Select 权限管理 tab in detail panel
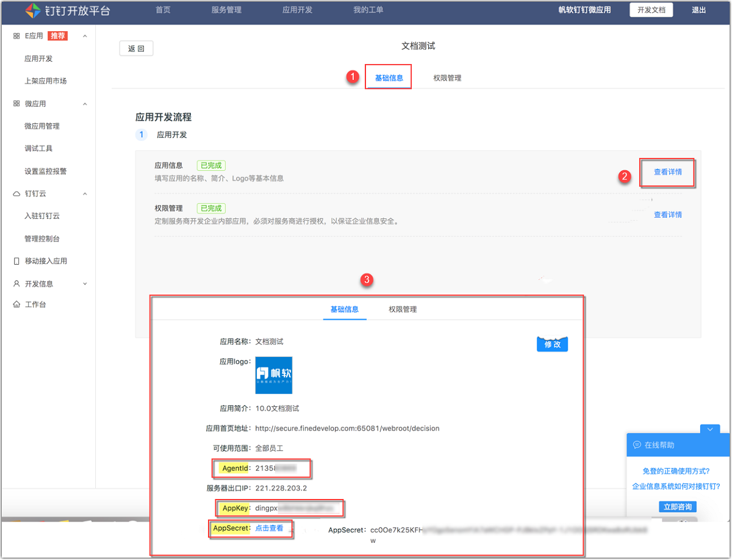Image resolution: width=732 pixels, height=560 pixels. tap(403, 309)
